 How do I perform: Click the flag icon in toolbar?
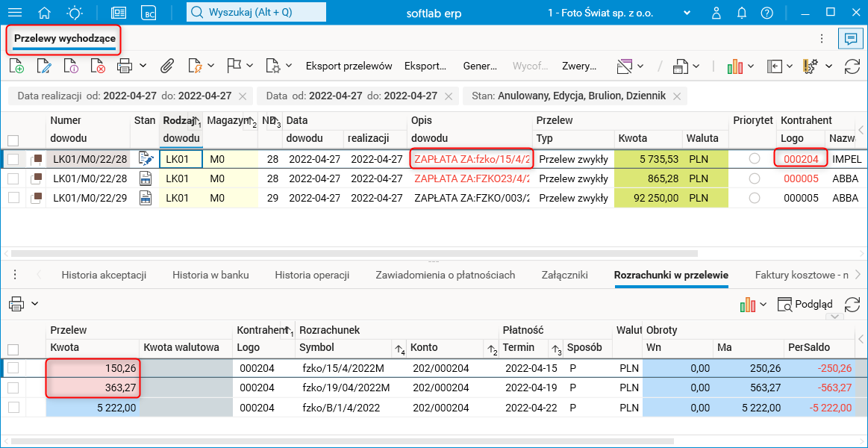(x=234, y=66)
